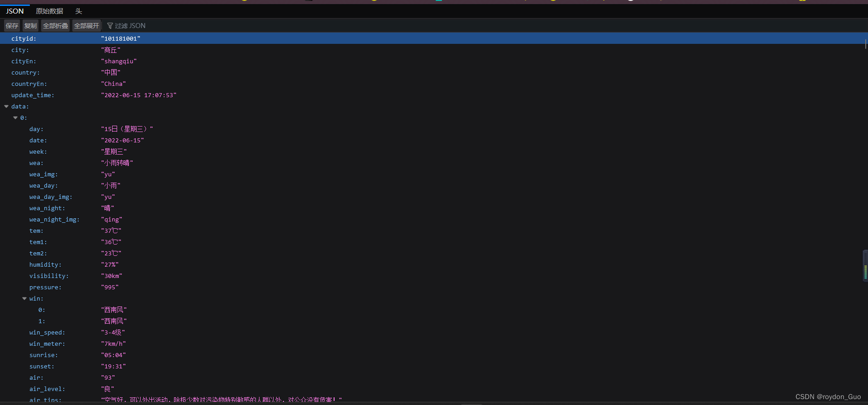
Task: Click 全部折叠 to collapse all
Action: 56,26
